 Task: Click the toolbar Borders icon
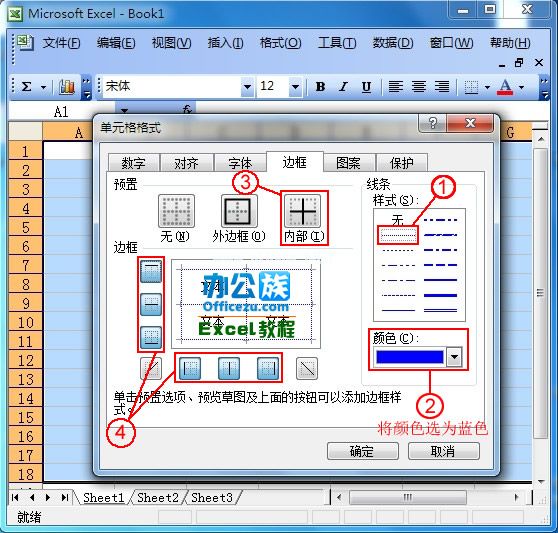471,86
